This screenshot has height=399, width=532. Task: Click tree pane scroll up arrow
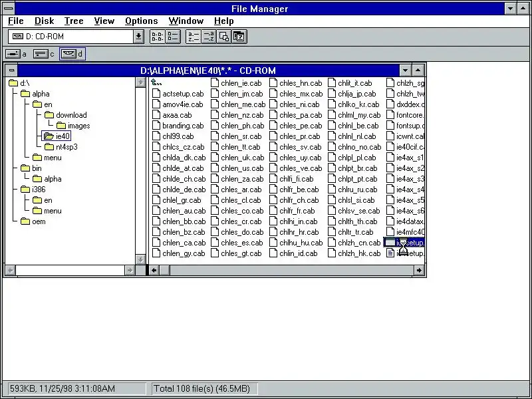140,82
